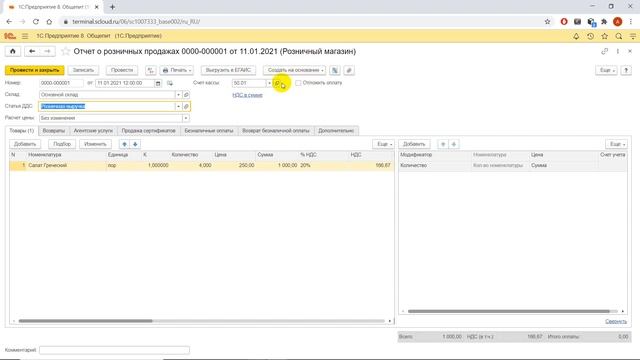Open Еще dropdown of goods table
Image resolution: width=640 pixels, height=360 pixels.
(x=384, y=144)
